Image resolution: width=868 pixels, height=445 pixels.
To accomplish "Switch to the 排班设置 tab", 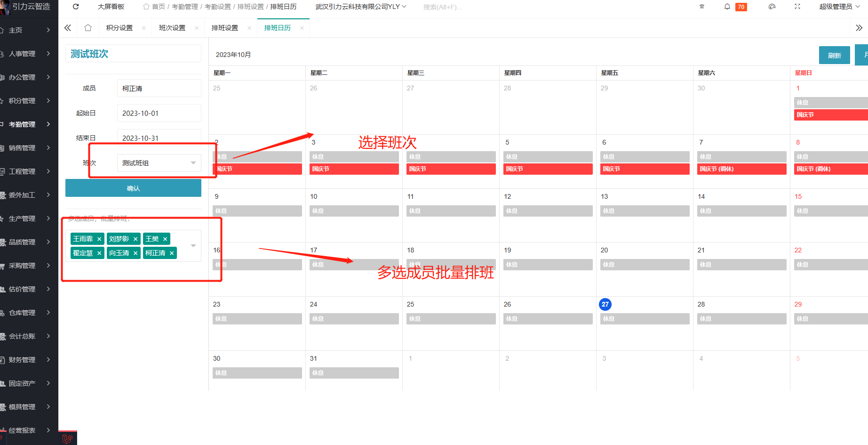I will pyautogui.click(x=225, y=28).
